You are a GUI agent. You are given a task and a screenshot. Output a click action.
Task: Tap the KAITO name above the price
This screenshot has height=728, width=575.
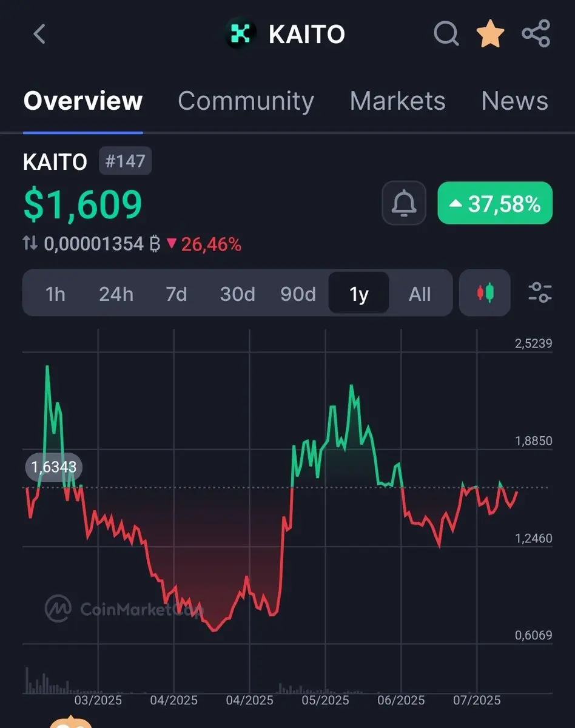55,162
